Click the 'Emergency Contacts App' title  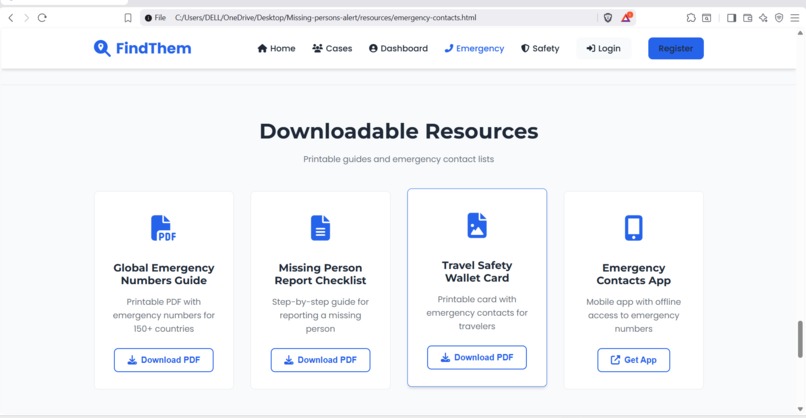[x=633, y=274]
